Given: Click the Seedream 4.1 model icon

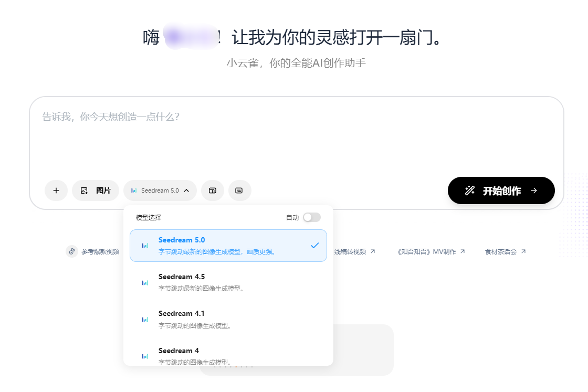Looking at the screenshot, I should 145,320.
